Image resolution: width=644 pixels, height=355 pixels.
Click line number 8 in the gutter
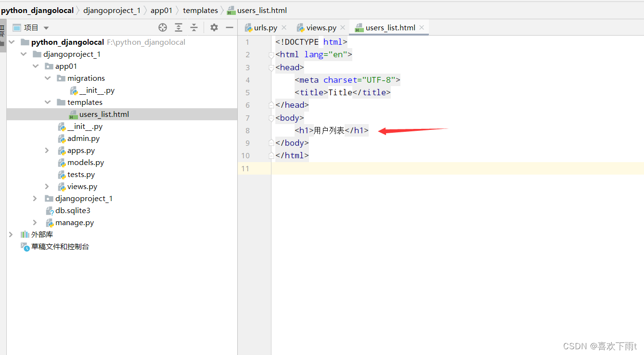[x=247, y=130]
